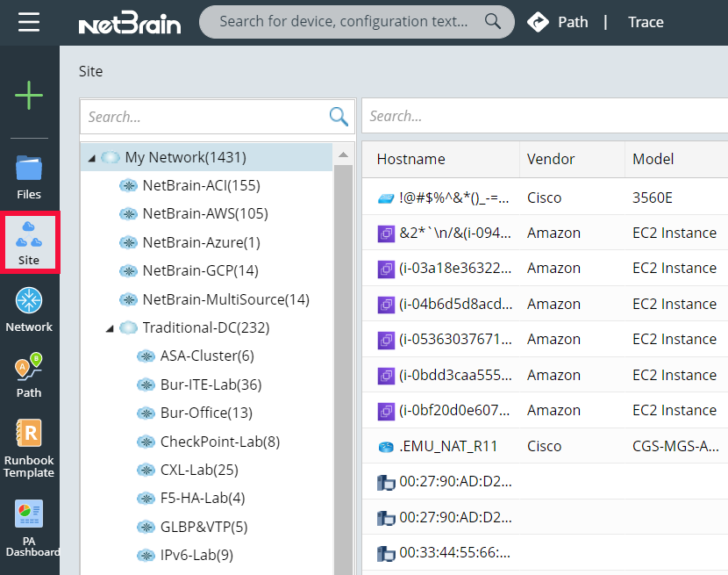Click the .EMU_NAT_R11 router icon
The height and width of the screenshot is (575, 728).
(386, 447)
